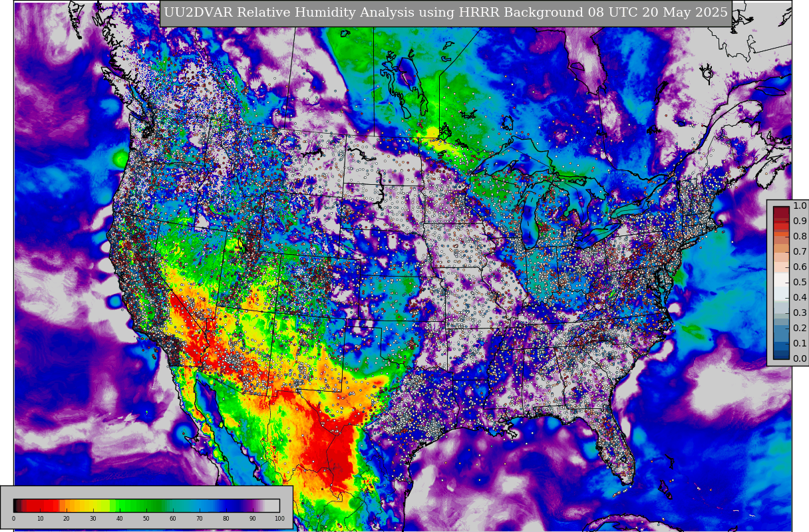The height and width of the screenshot is (532, 809).
Task: Click the 0.1 label on the right colorbar
Action: point(800,343)
